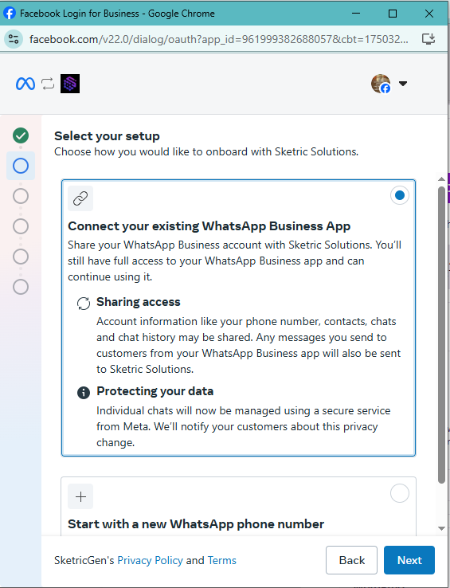
Task: Minimize the Chrome popup window
Action: pos(356,14)
